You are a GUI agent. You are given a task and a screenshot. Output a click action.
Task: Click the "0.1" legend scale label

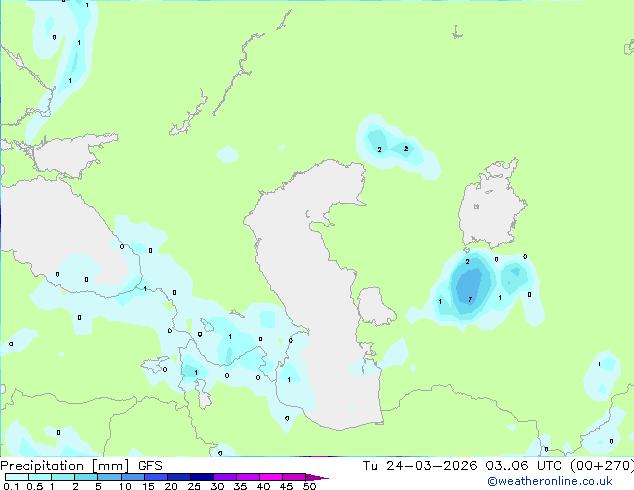click(11, 486)
